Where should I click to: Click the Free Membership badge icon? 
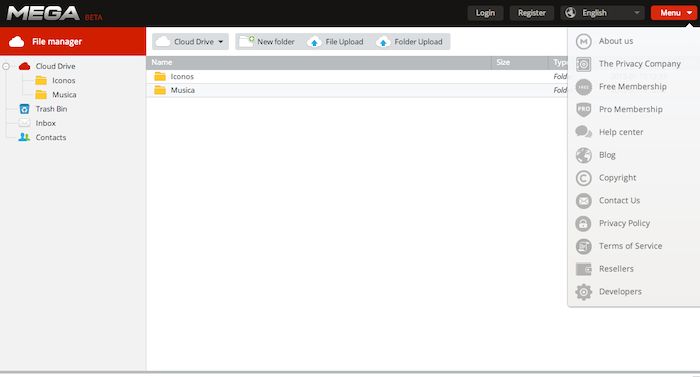point(583,87)
